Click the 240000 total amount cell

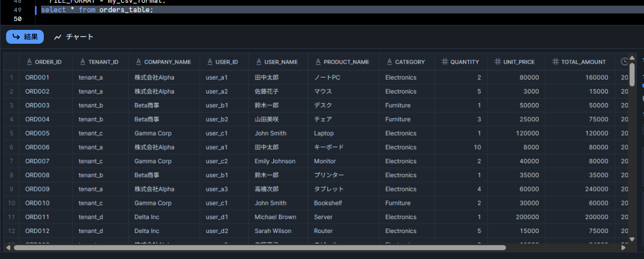[580, 189]
